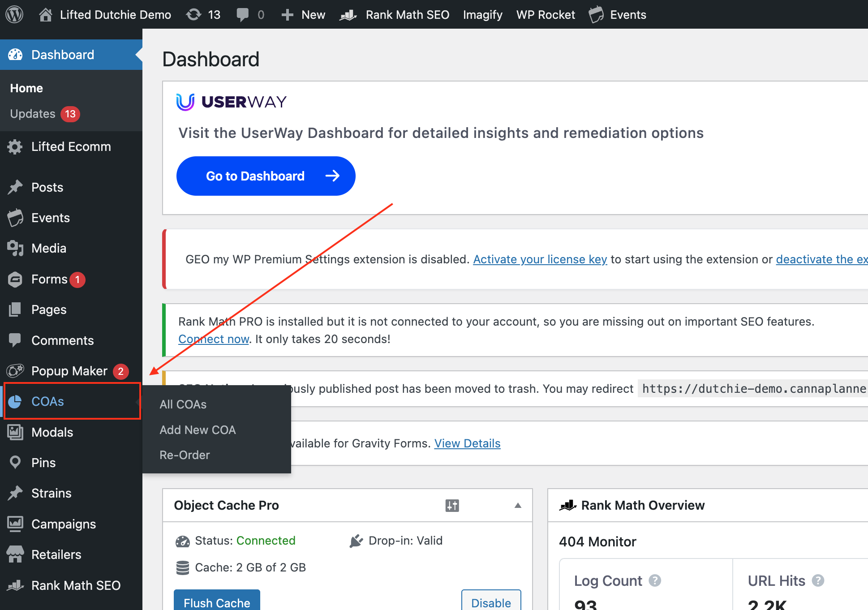Collapse the Object Cache Pro panel
This screenshot has height=610, width=868.
(x=518, y=506)
